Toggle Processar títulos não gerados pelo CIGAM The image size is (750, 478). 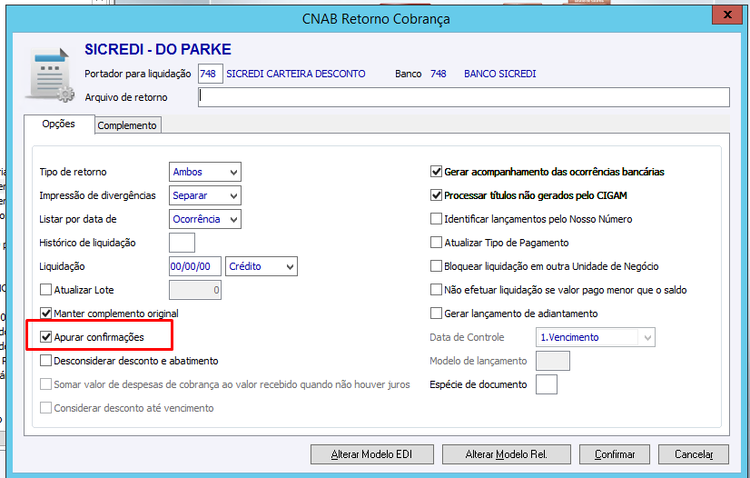[x=436, y=195]
